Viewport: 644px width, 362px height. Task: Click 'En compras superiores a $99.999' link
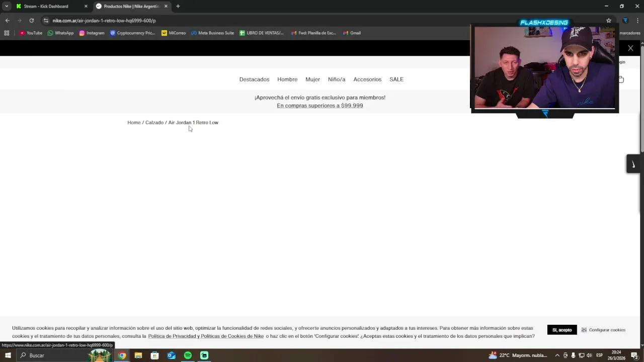click(x=320, y=106)
